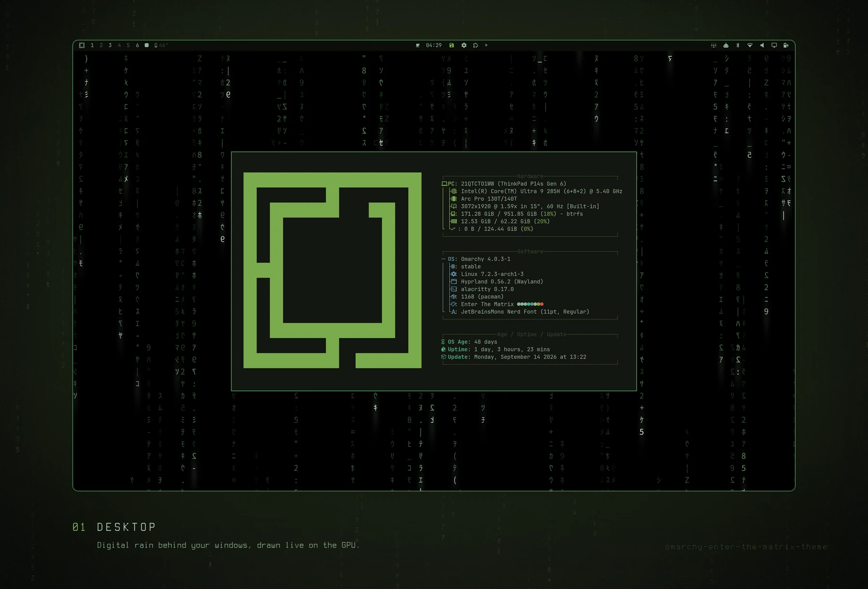
Task: Select the 1168 (pacman) packages line
Action: 477,297
